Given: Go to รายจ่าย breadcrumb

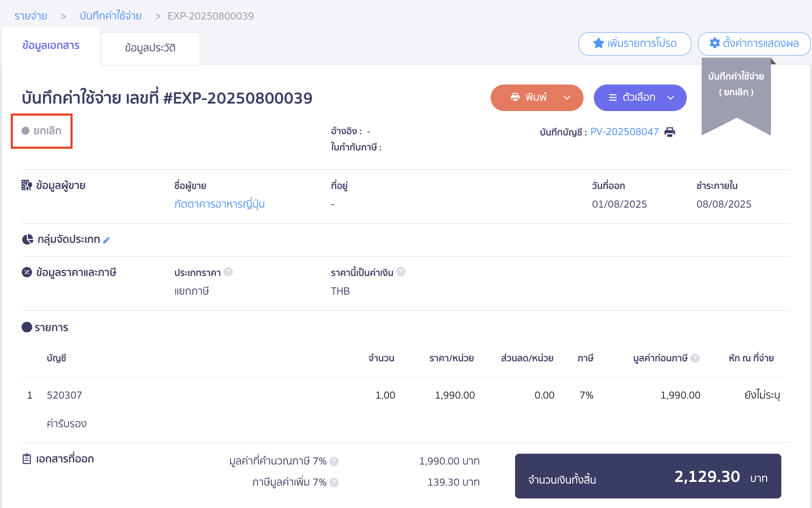Looking at the screenshot, I should 31,16.
